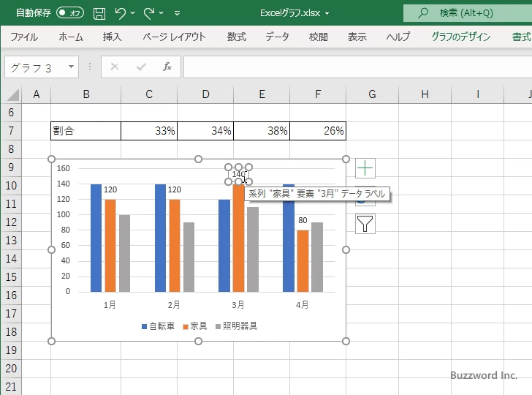The image size is (532, 395).
Task: Select row 7 header
Action: click(x=11, y=130)
